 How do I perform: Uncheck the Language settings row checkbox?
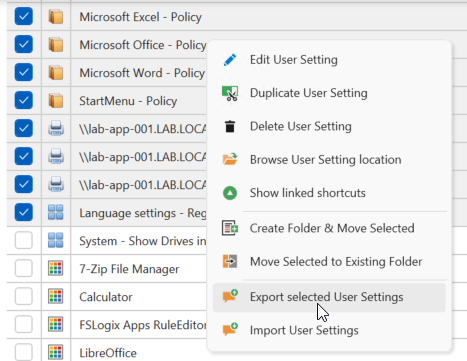(24, 212)
